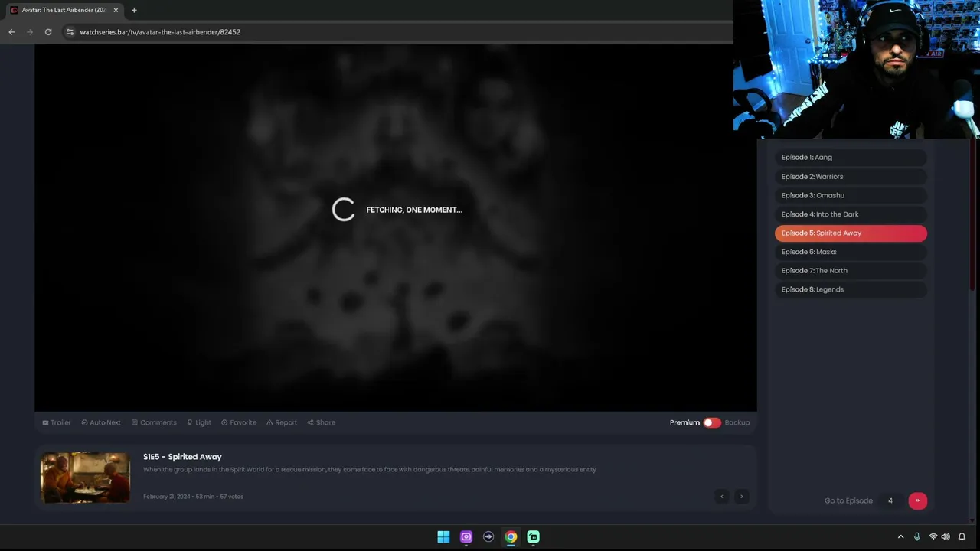
Task: Reload the watchseries page
Action: (x=48, y=32)
